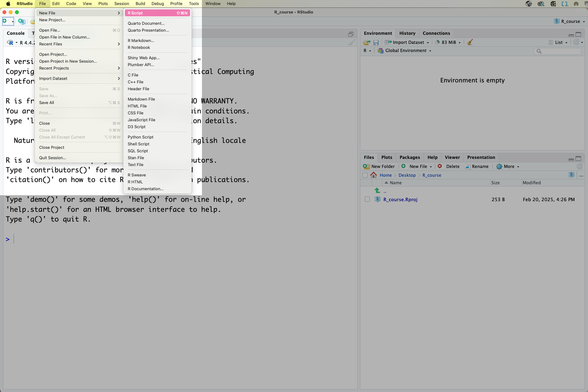This screenshot has width=588, height=392.
Task: Click the clear console broom icon
Action: [x=352, y=43]
